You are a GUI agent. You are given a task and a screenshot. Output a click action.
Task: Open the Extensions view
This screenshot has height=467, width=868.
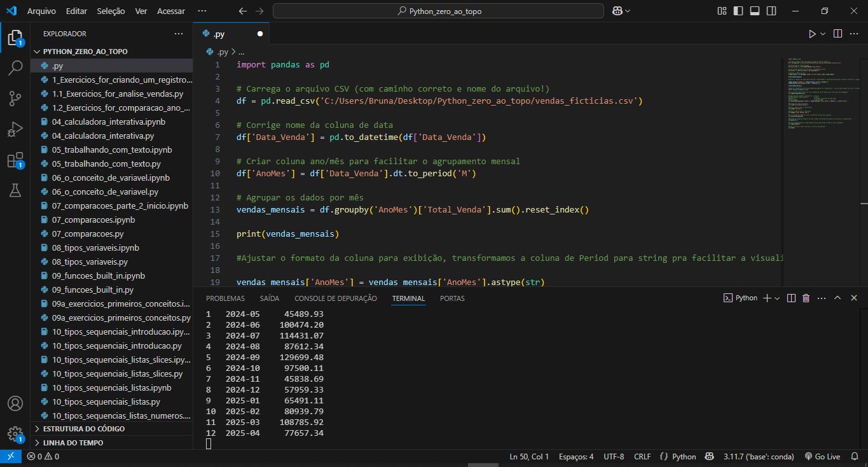15,160
